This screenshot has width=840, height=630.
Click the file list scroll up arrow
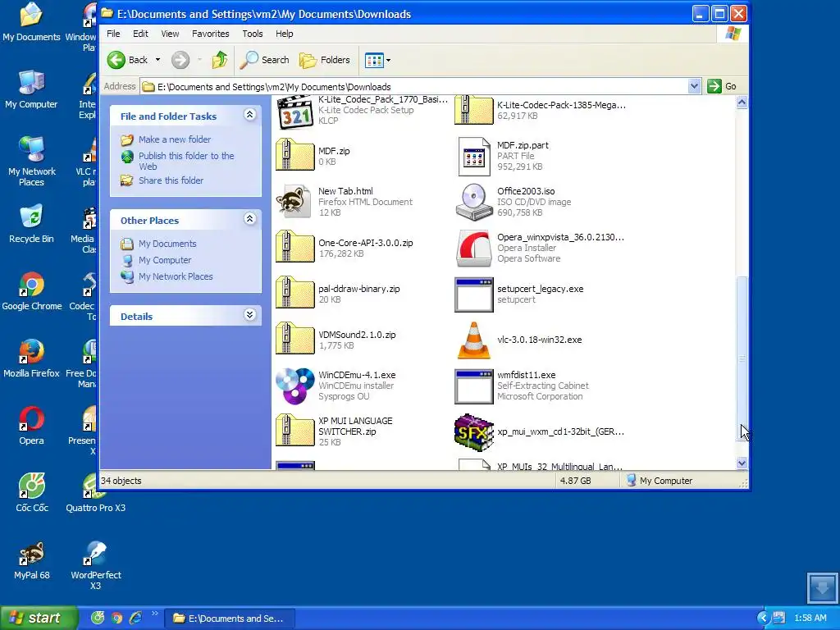(742, 102)
